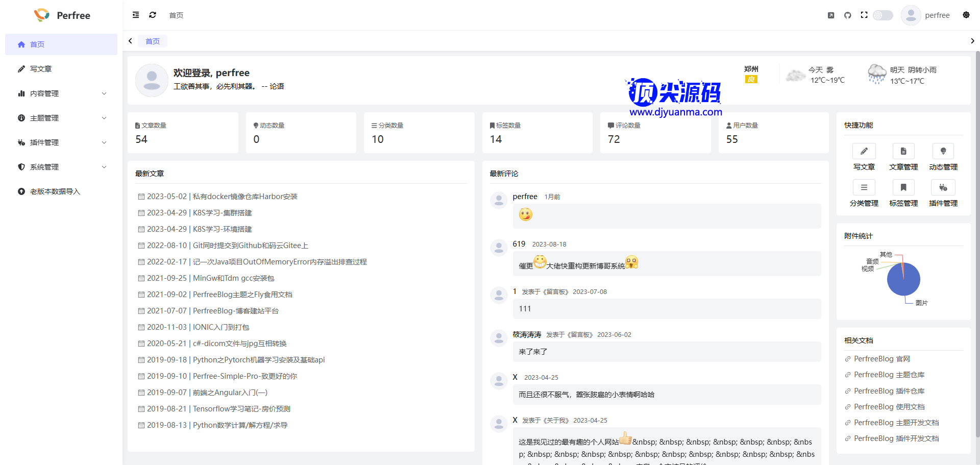
Task: Click the refresh icon in the top bar
Action: pyautogui.click(x=153, y=15)
